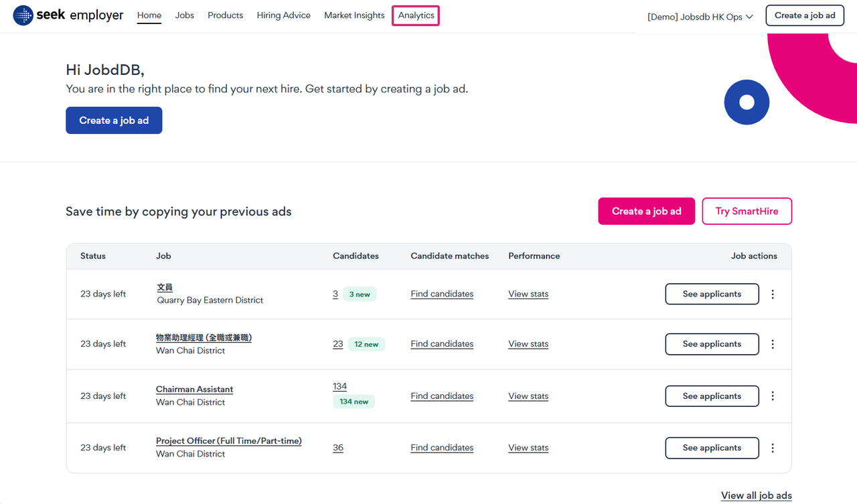See applicants for Chairman Assistant

pyautogui.click(x=712, y=396)
